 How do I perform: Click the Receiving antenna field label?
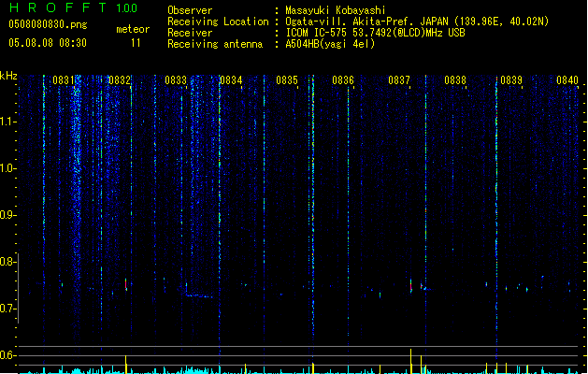click(x=215, y=44)
